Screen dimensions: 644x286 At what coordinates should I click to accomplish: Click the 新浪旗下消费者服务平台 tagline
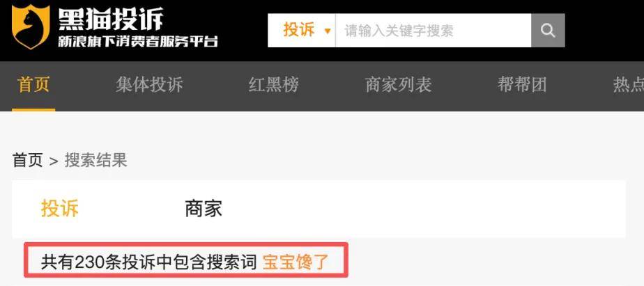[137, 41]
